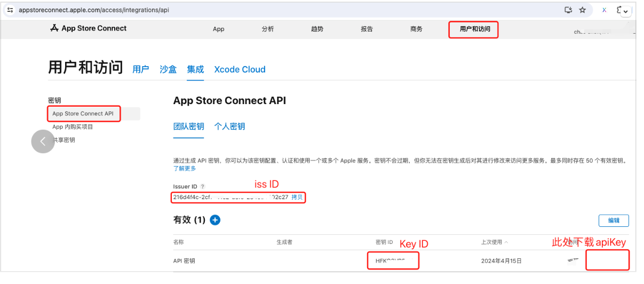Click the 生成者 column header

point(284,242)
